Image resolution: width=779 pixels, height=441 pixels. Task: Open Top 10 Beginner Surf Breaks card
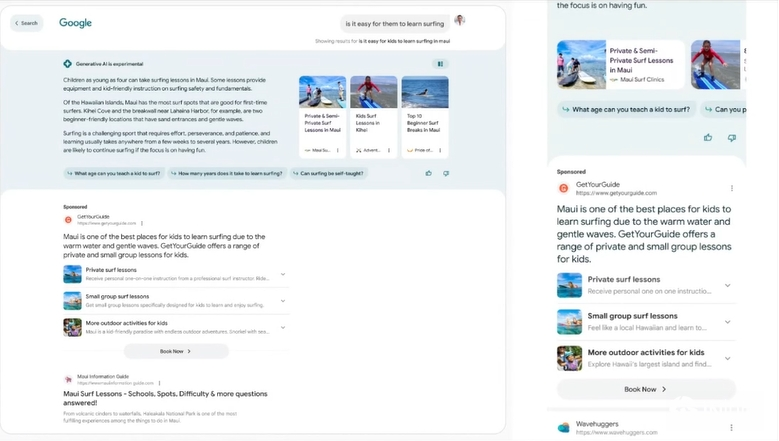pos(425,117)
